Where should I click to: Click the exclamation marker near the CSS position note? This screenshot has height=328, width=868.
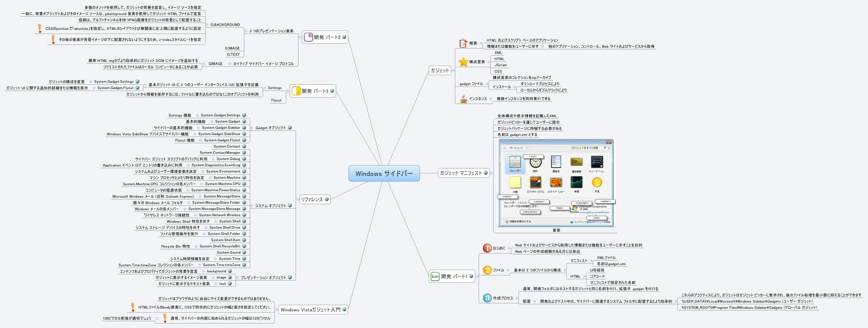tap(40, 29)
